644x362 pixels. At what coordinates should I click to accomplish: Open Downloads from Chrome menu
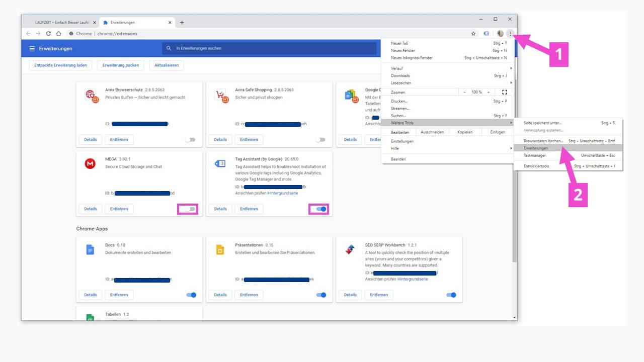click(x=448, y=75)
